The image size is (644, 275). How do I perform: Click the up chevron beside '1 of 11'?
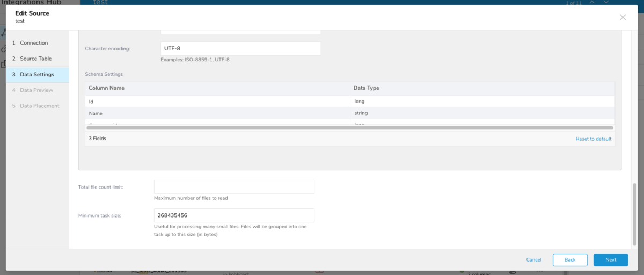[592, 2]
